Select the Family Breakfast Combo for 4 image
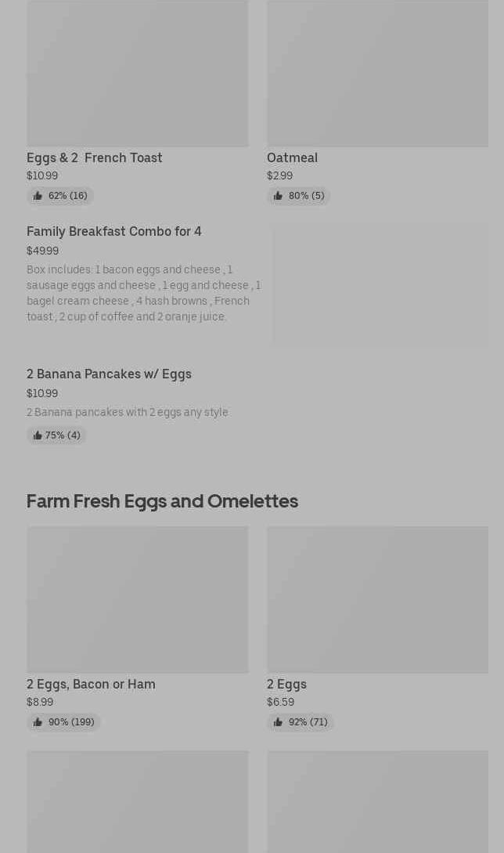 [380, 285]
